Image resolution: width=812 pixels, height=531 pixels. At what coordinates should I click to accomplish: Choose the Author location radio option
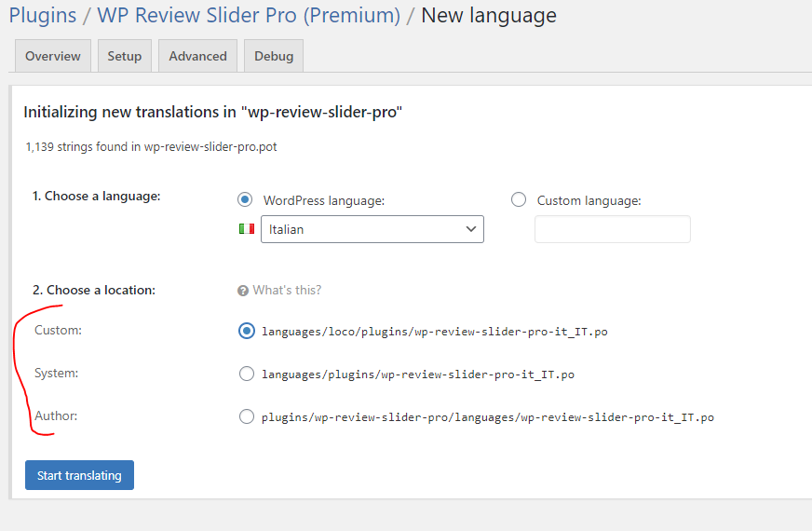[247, 416]
